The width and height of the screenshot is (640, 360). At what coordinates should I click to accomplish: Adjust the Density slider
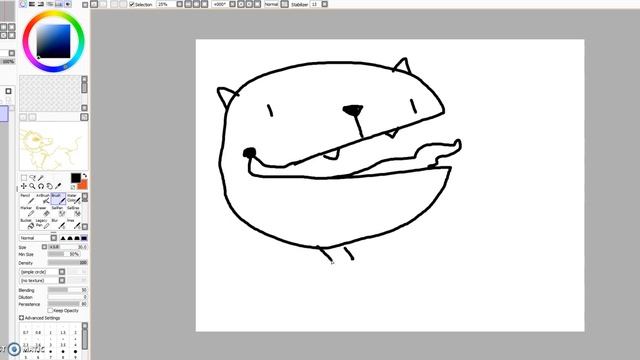pos(67,262)
